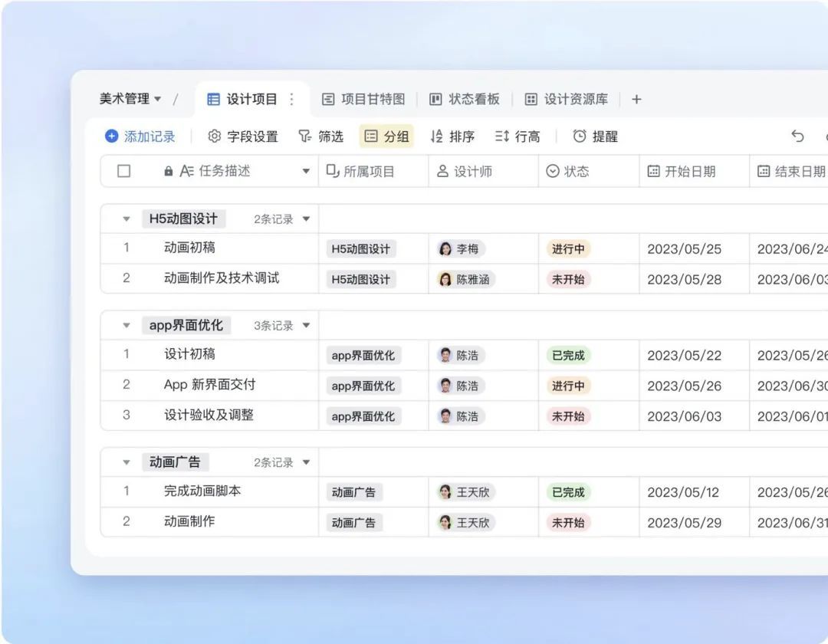The image size is (828, 644).
Task: Open field settings gear icon
Action: point(215,136)
